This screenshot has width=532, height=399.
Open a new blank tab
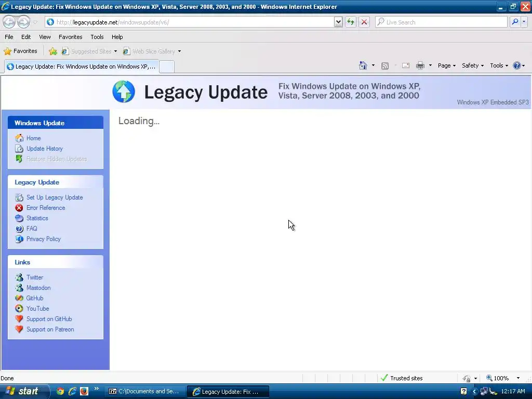[x=167, y=66]
